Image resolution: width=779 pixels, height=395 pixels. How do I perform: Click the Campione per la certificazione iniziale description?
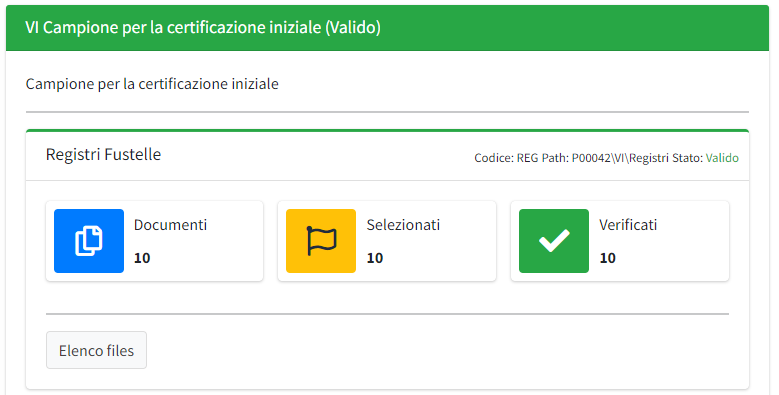click(x=152, y=83)
